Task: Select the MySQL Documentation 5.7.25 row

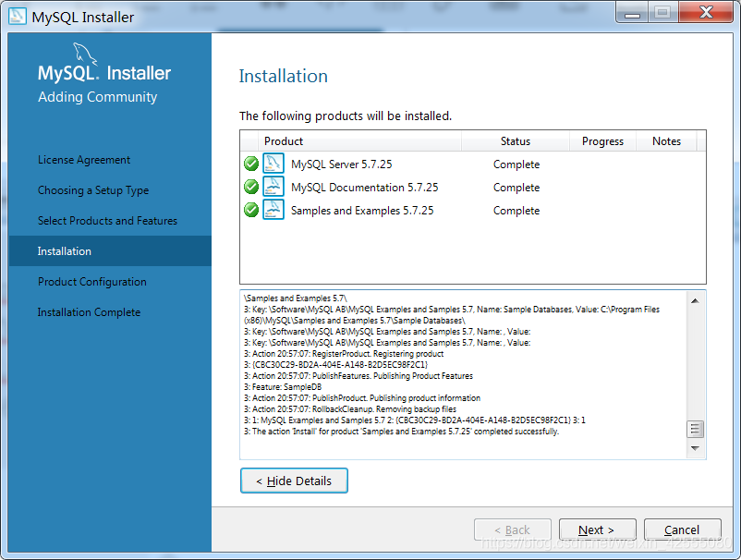Action: coord(472,188)
